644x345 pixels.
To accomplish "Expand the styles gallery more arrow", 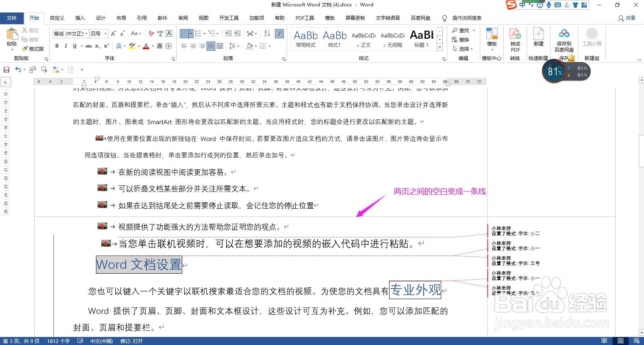I will pos(440,48).
